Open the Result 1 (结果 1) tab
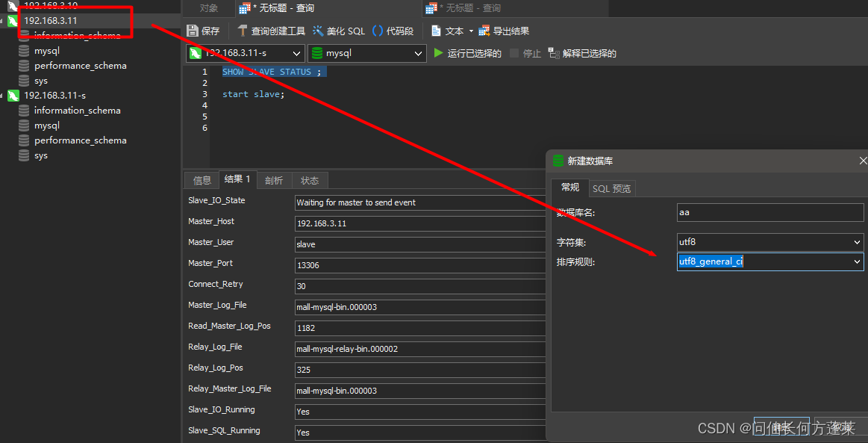868x443 pixels. (x=237, y=179)
